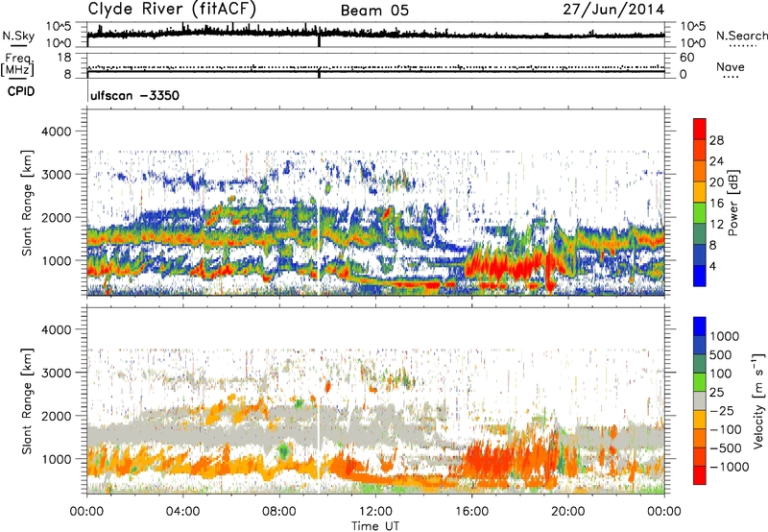Viewport: 768px width, 532px height.
Task: Click the sky noise trace panel at top
Action: [x=375, y=35]
